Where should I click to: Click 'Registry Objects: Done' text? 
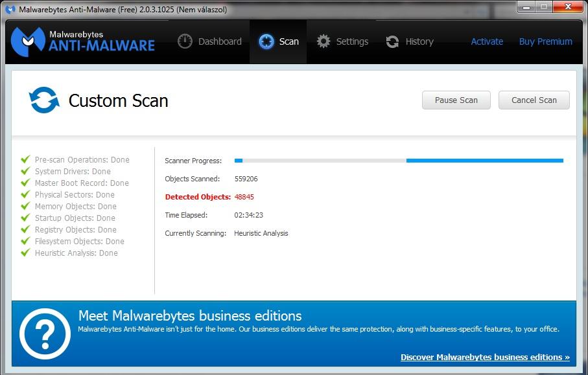(x=76, y=229)
